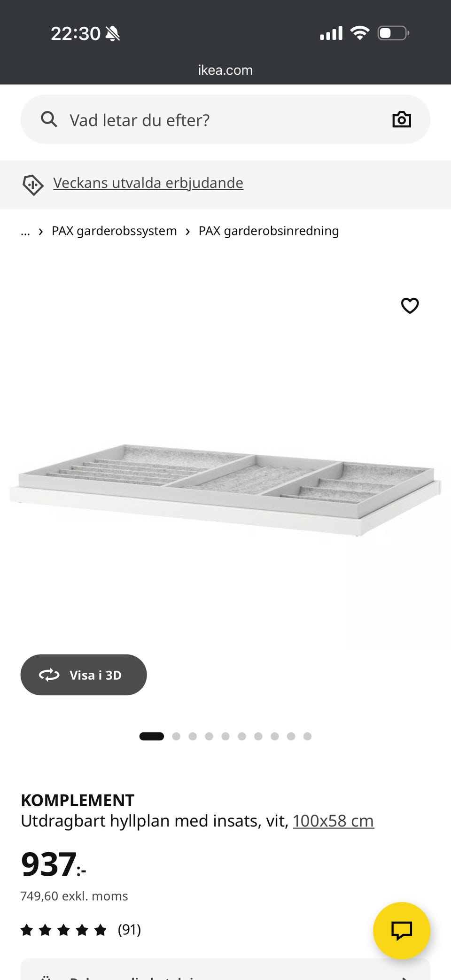Open Veckans utvalda erbjudande link
Screen dimensions: 451x980
[x=148, y=183]
